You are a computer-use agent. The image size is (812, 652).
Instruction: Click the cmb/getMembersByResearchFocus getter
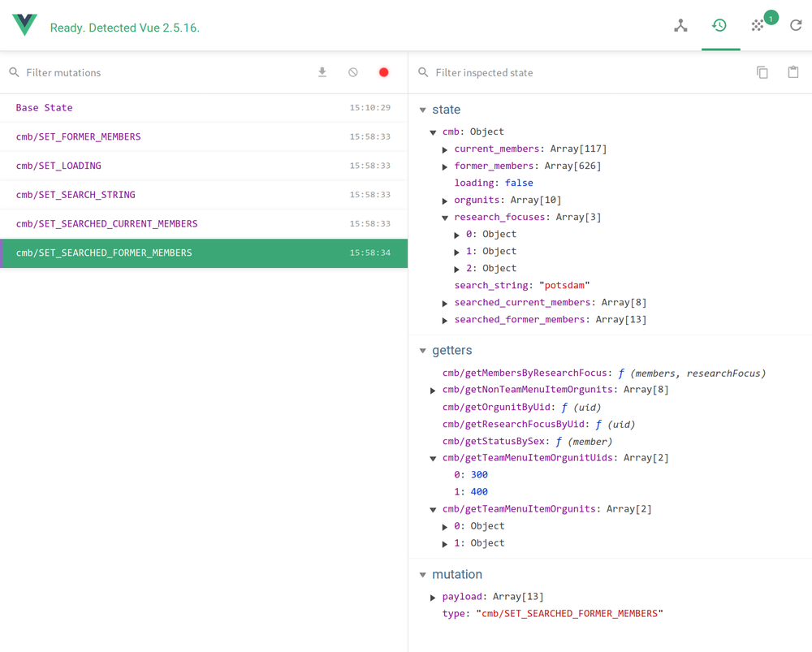604,373
